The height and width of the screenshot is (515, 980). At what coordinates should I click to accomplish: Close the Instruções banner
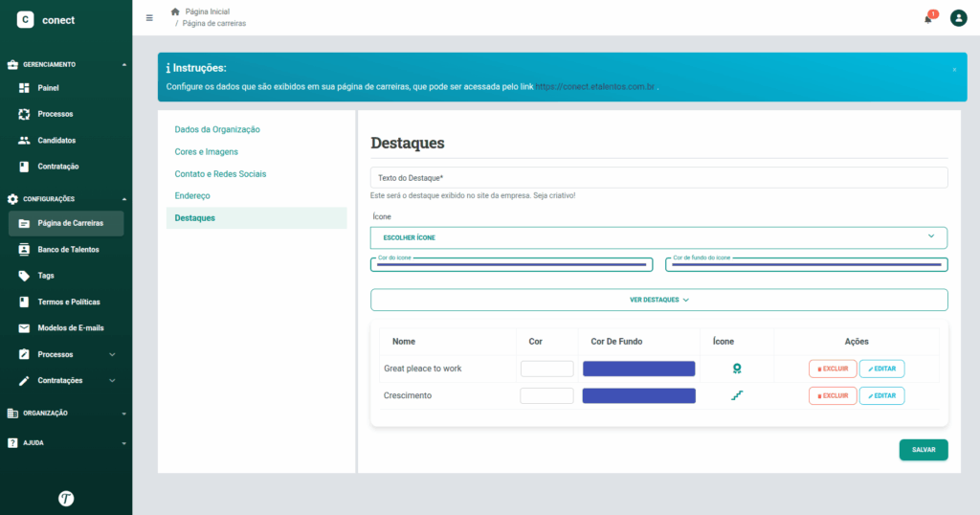(954, 70)
